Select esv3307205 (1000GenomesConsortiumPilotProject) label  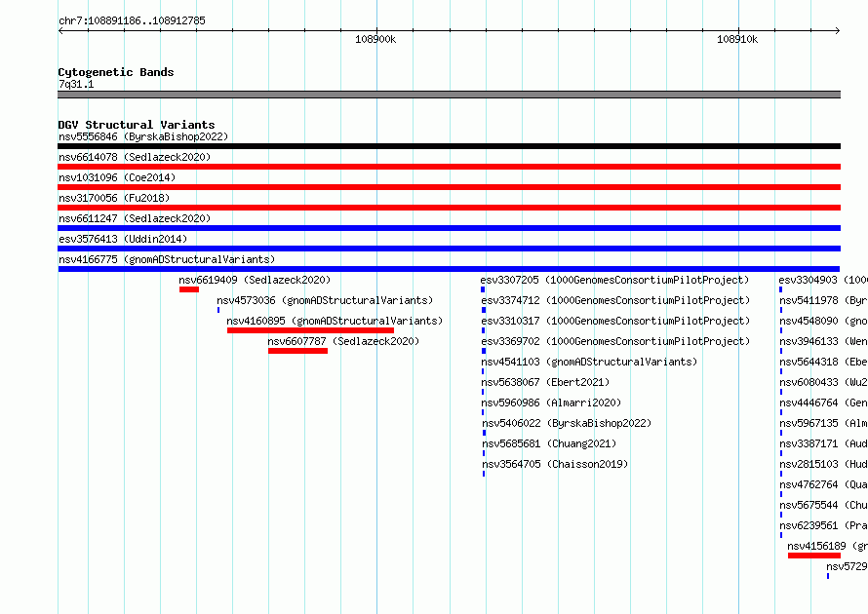click(x=614, y=280)
